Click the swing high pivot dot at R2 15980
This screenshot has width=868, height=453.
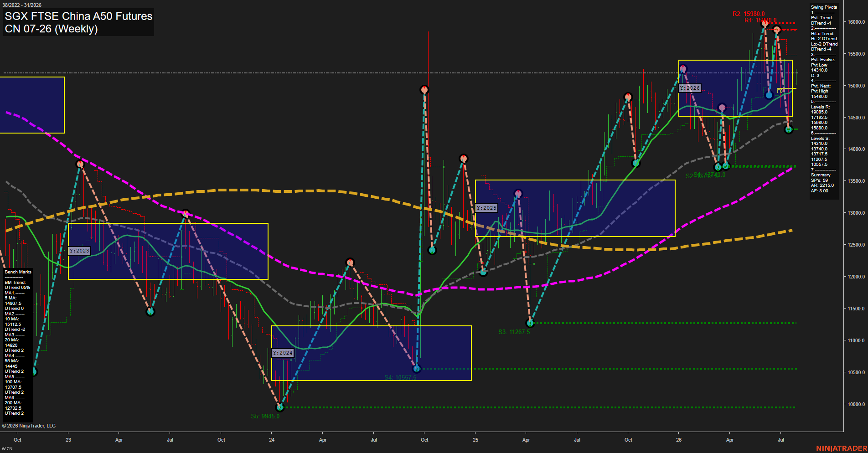(765, 23)
